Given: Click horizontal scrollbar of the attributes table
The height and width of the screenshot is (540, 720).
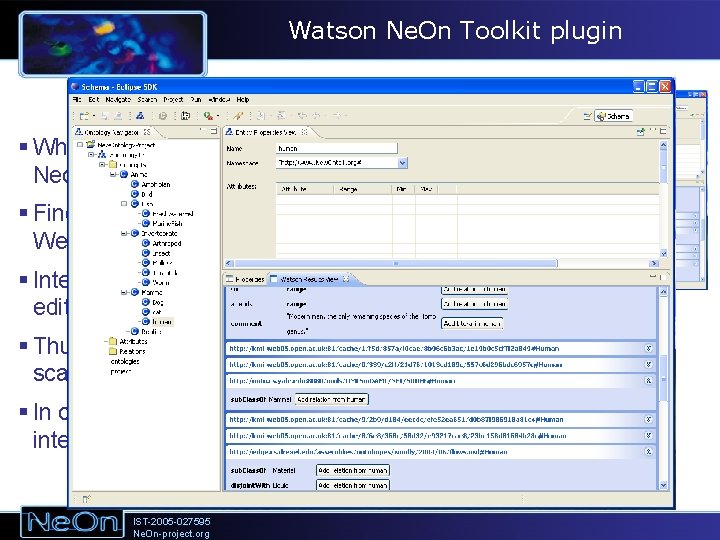Looking at the screenshot, I should tap(396, 263).
